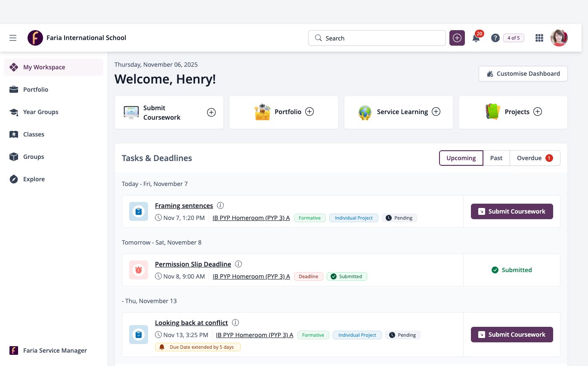
Task: Open user profile avatar menu
Action: tap(559, 38)
